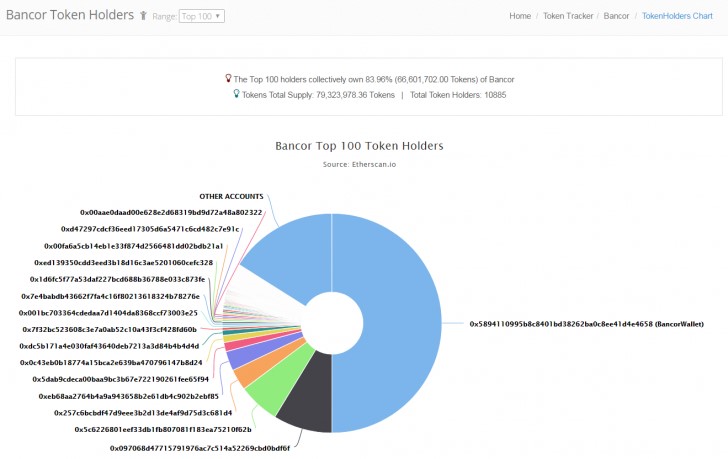Click the 0x097068d47715791976 address label
The image size is (728, 459).
coord(200,448)
